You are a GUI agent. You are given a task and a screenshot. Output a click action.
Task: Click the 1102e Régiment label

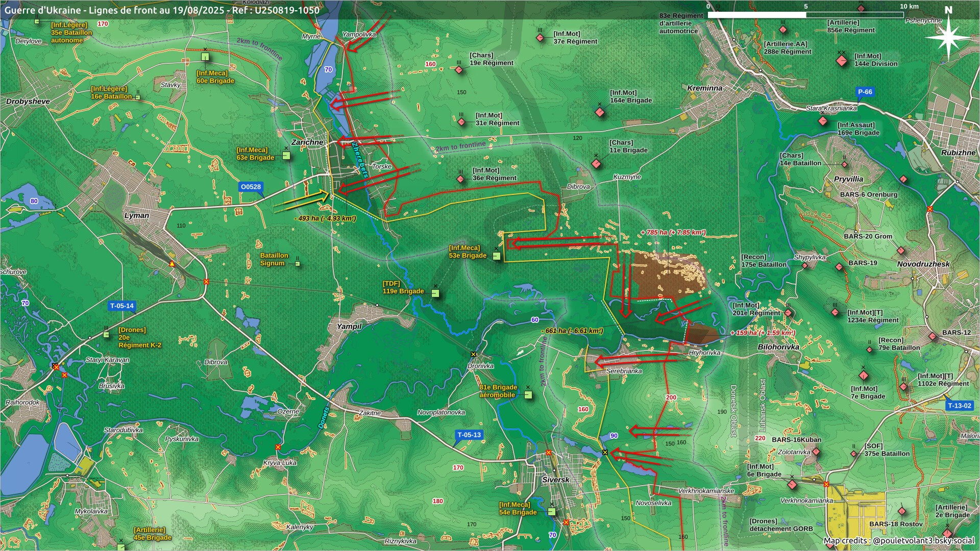point(943,380)
